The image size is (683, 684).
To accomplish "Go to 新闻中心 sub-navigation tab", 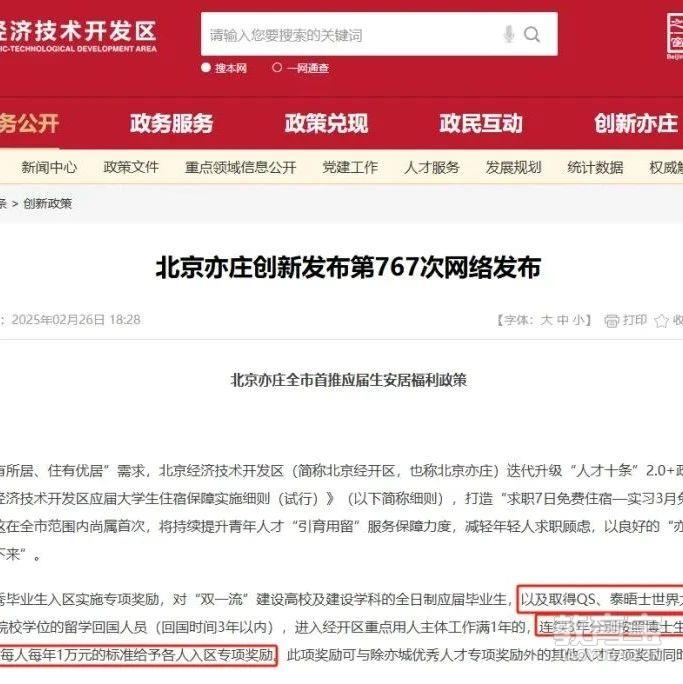I will pyautogui.click(x=49, y=168).
